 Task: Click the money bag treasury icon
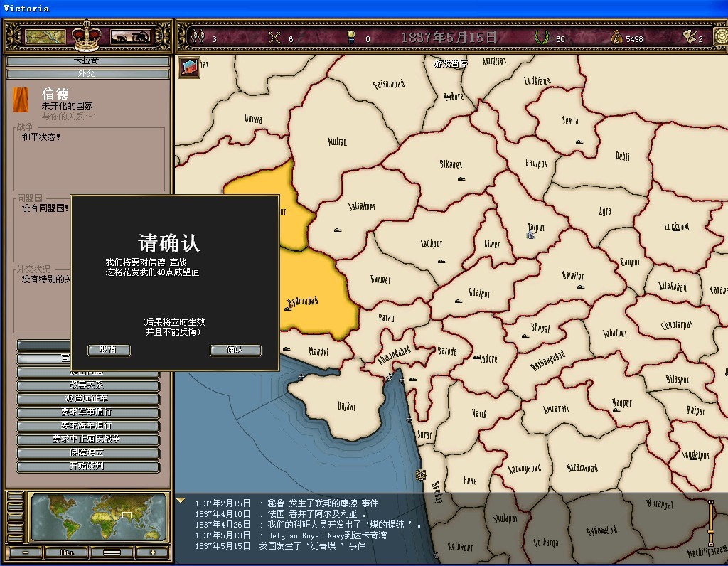[x=616, y=37]
